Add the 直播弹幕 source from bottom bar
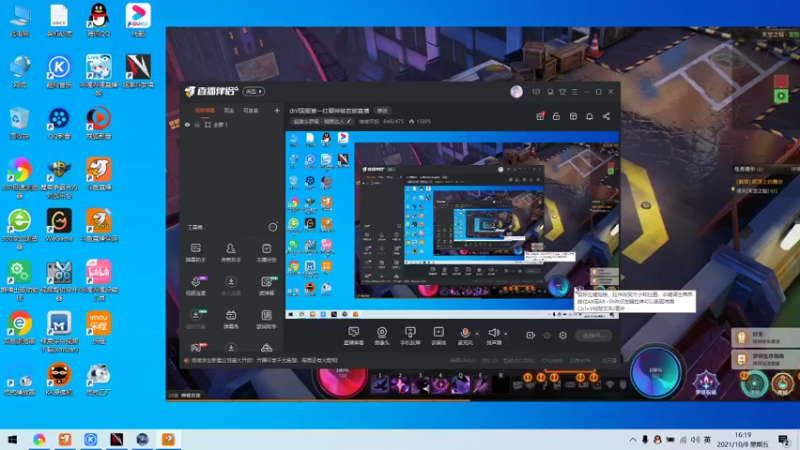 coord(354,336)
